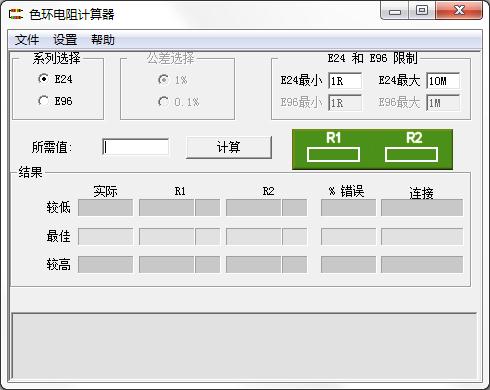Open the 文件 menu
Image resolution: width=490 pixels, height=390 pixels.
(x=27, y=40)
